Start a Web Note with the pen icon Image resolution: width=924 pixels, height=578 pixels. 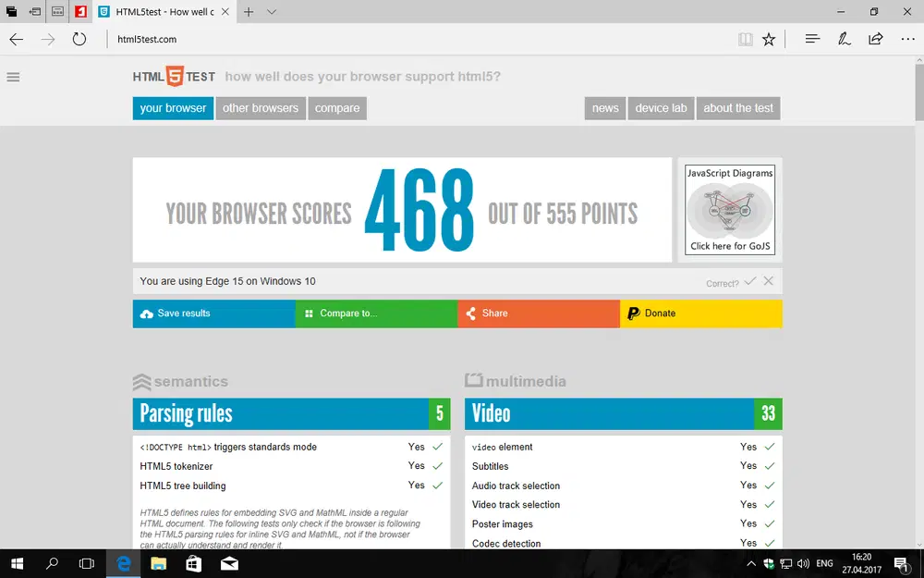coord(844,39)
